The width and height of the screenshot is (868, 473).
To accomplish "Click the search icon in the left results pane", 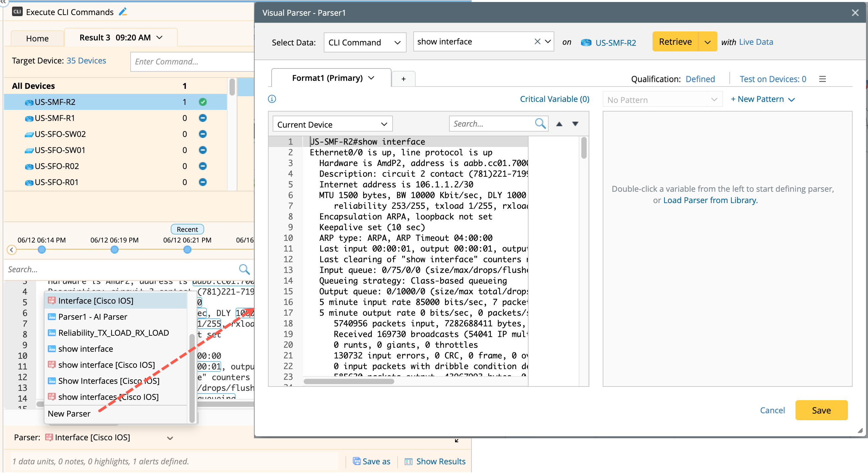I will click(x=244, y=269).
